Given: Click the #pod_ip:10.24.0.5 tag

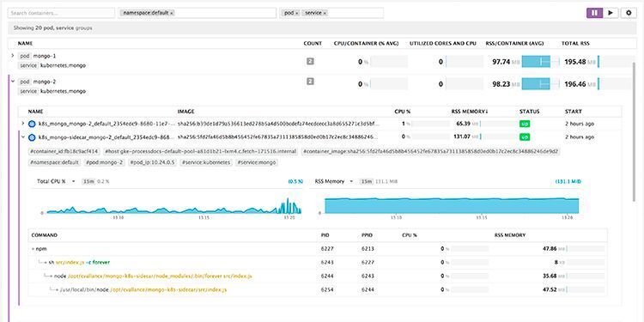Looking at the screenshot, I should click(x=152, y=162).
